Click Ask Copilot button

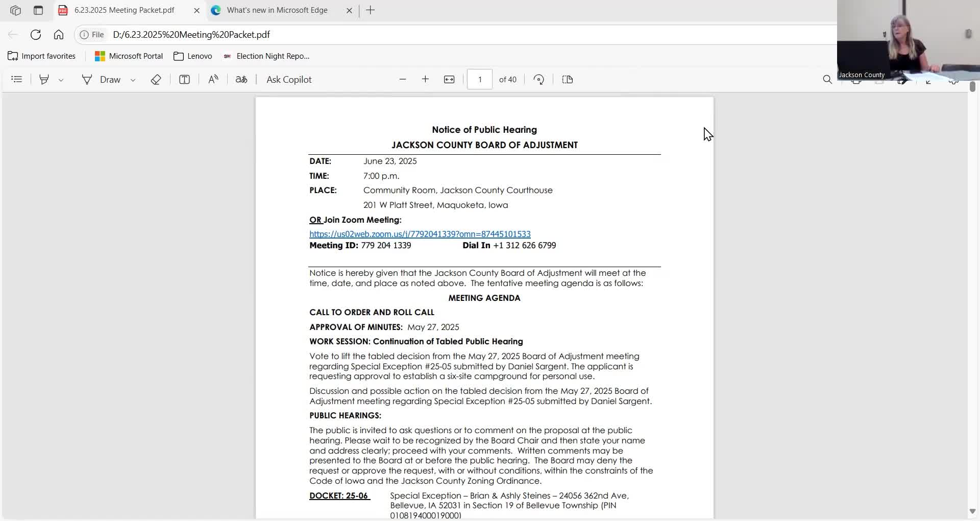[x=289, y=80]
